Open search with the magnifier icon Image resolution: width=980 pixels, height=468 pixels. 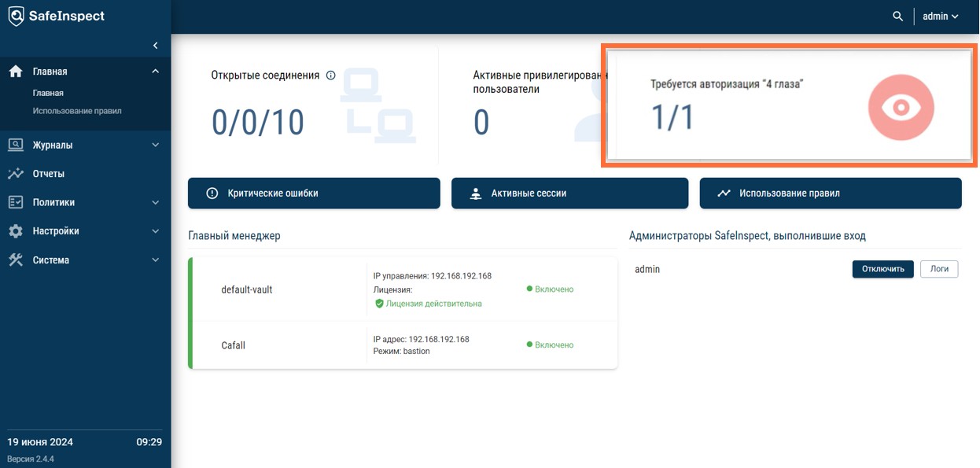[x=897, y=16]
